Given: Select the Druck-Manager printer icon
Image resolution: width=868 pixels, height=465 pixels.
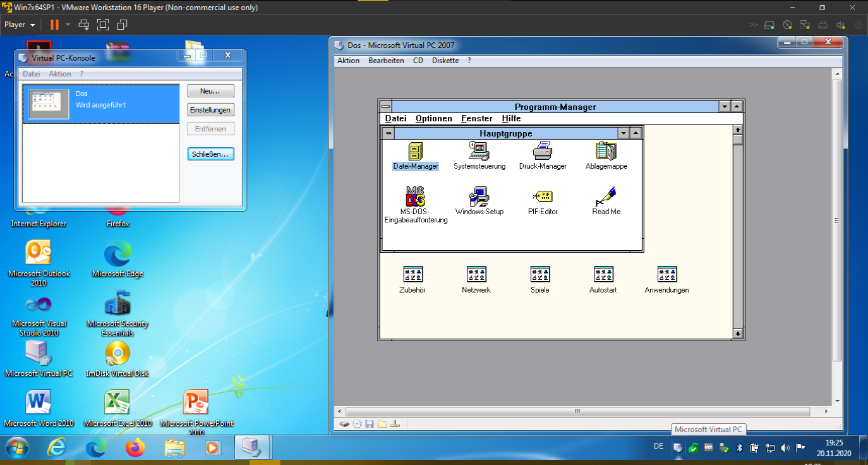Looking at the screenshot, I should click(543, 152).
